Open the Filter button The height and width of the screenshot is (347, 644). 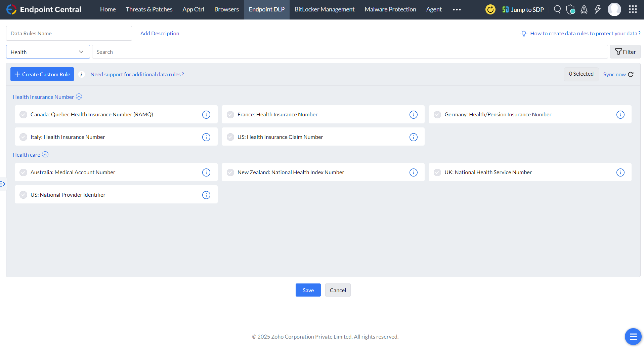pos(625,52)
